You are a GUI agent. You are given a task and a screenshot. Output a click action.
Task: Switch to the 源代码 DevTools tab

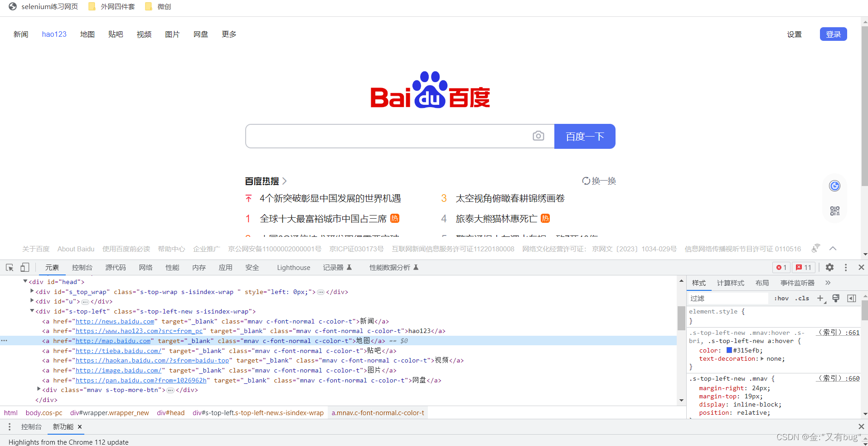pos(116,268)
